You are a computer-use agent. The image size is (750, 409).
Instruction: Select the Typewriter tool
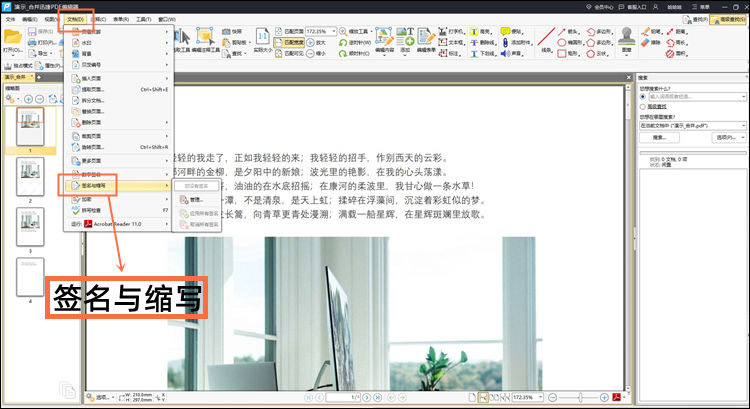tap(452, 32)
